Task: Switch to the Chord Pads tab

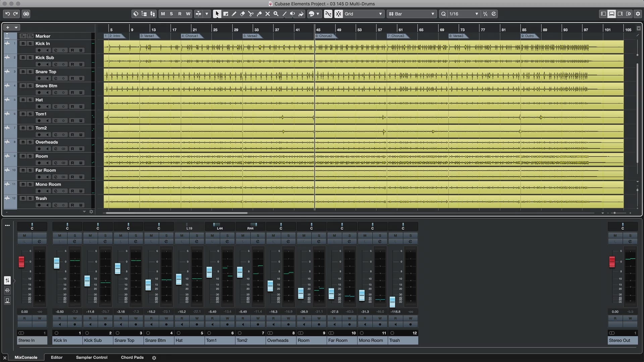Action: pos(132,357)
